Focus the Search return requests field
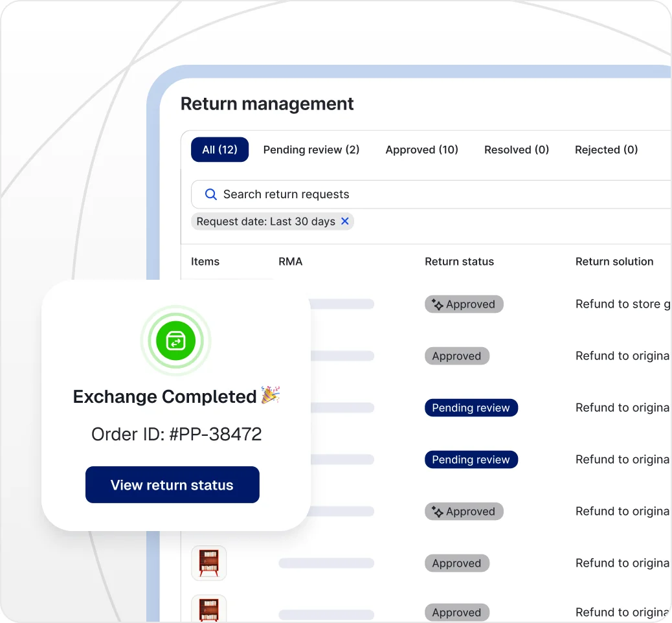 431,194
